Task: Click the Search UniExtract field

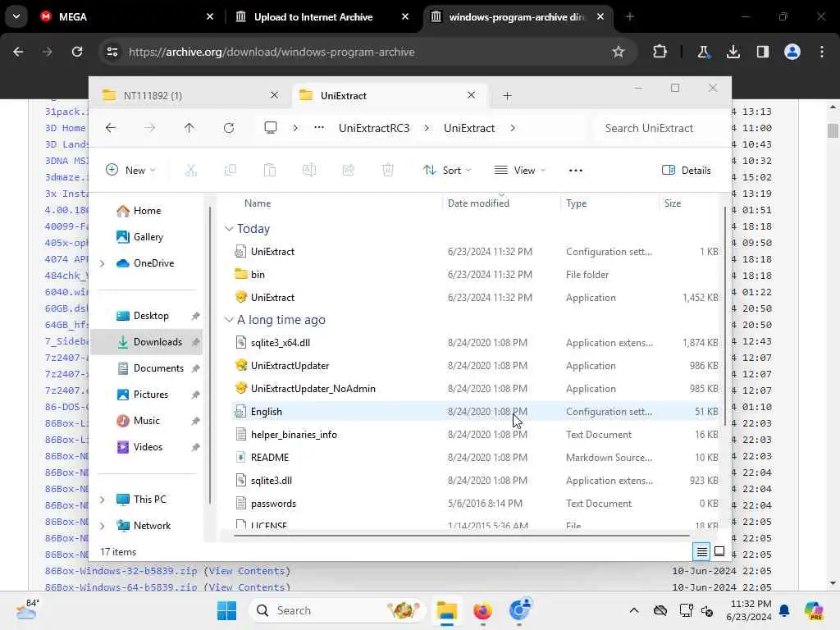Action: pos(659,128)
